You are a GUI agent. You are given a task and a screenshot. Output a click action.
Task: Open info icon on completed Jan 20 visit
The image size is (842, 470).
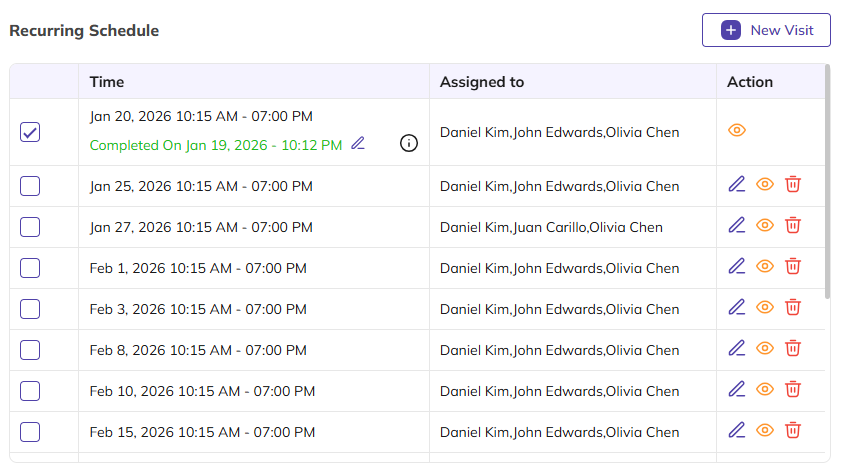point(408,143)
